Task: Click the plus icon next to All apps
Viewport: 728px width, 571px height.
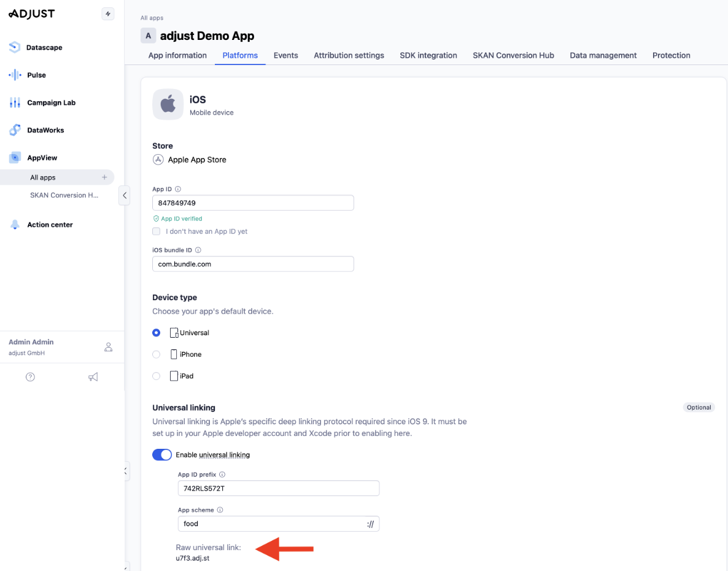Action: click(104, 177)
